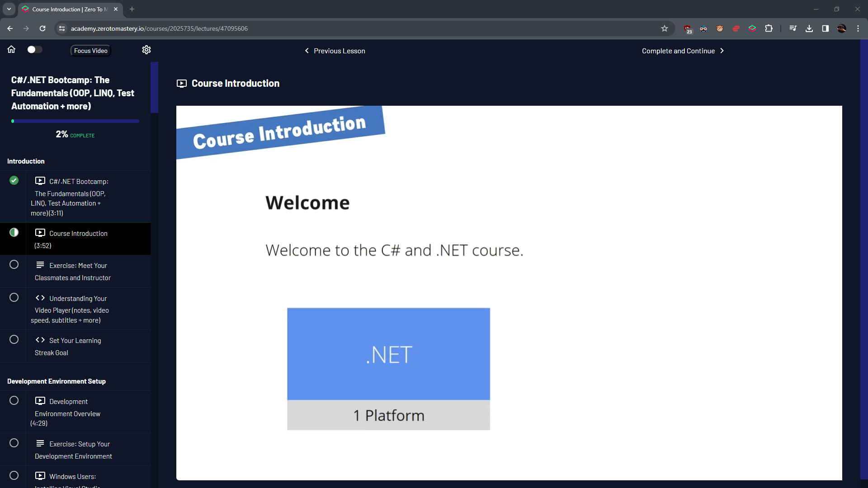Click the home icon in sidebar header
868x488 pixels.
tap(11, 50)
